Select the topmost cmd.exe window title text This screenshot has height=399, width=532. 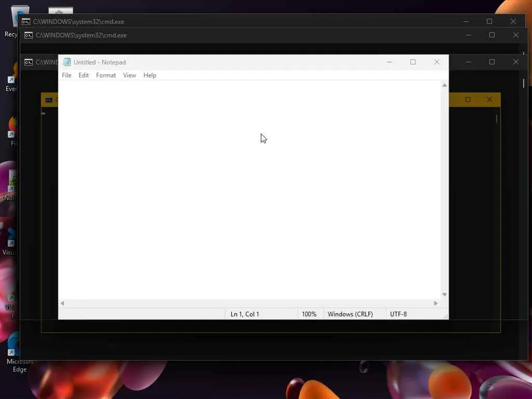pyautogui.click(x=78, y=22)
